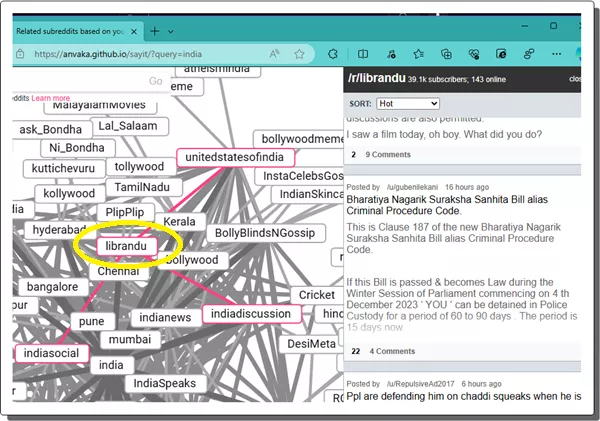Click the tollywood graph node
Screen dimensions: 600x421
pos(139,166)
